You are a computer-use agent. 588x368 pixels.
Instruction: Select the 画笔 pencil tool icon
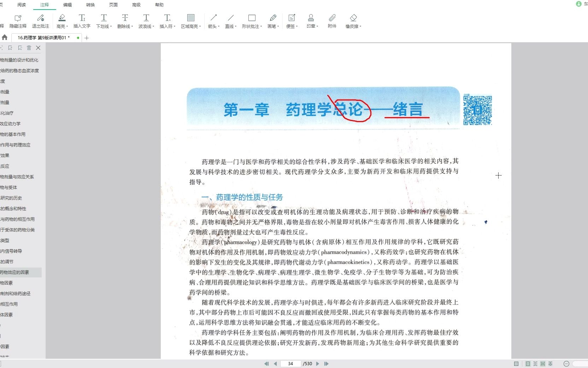273,18
